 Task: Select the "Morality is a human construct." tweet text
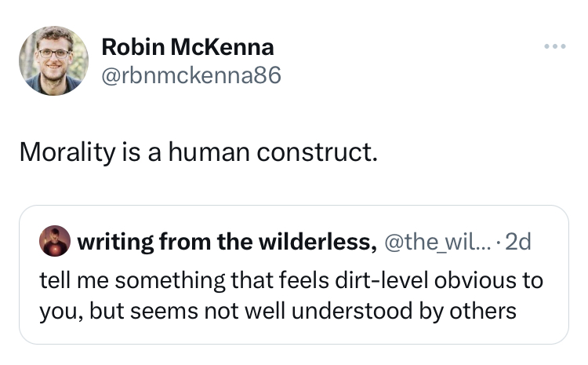click(198, 151)
